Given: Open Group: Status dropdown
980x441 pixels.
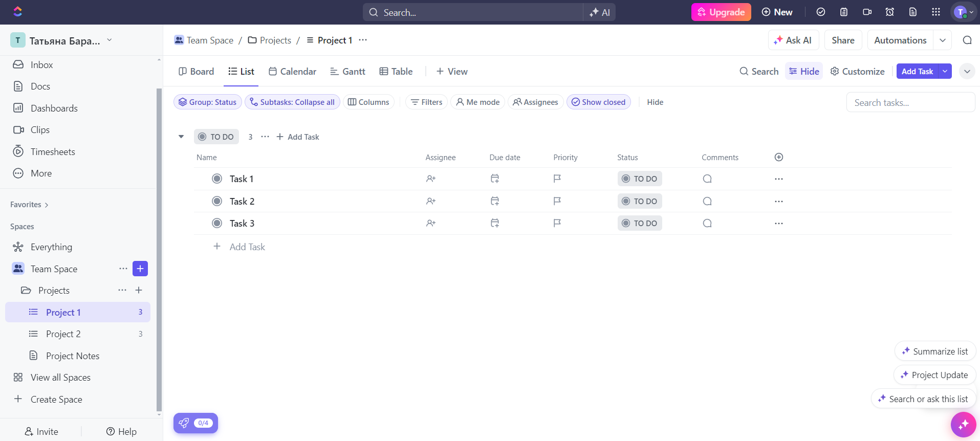Looking at the screenshot, I should (x=207, y=102).
